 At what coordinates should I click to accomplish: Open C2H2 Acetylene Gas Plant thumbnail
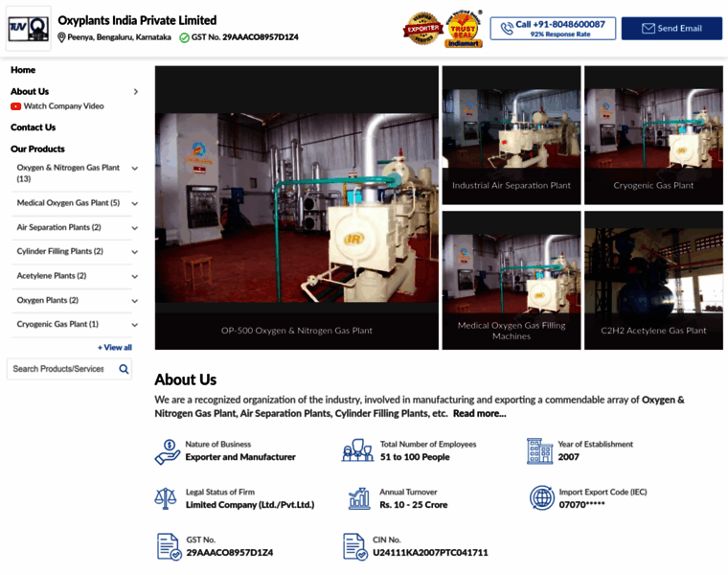[653, 281]
